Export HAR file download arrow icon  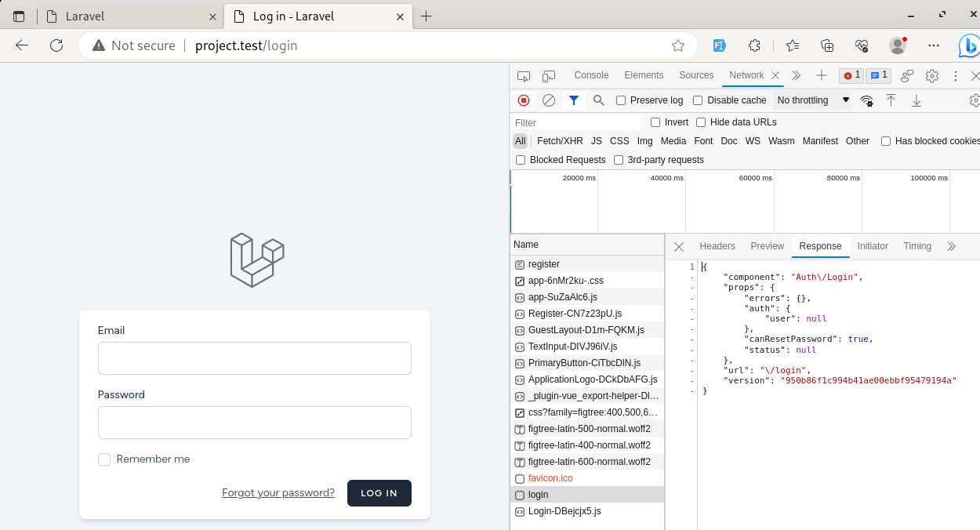pos(916,100)
